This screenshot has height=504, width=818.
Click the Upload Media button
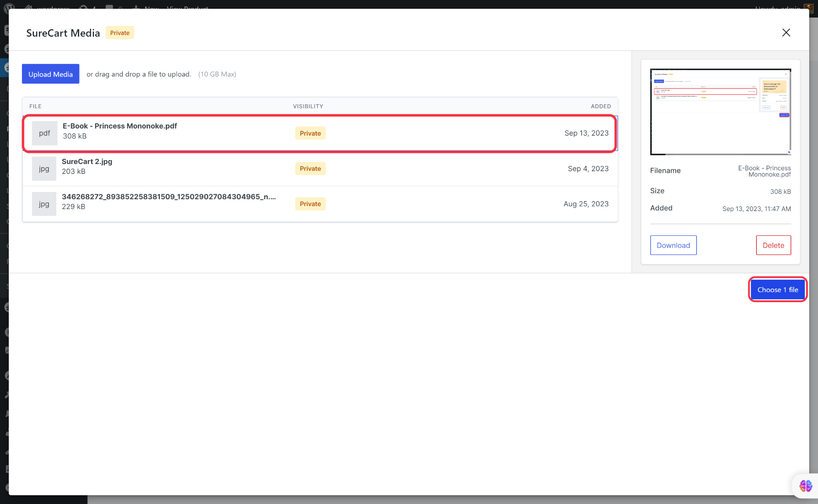point(50,74)
